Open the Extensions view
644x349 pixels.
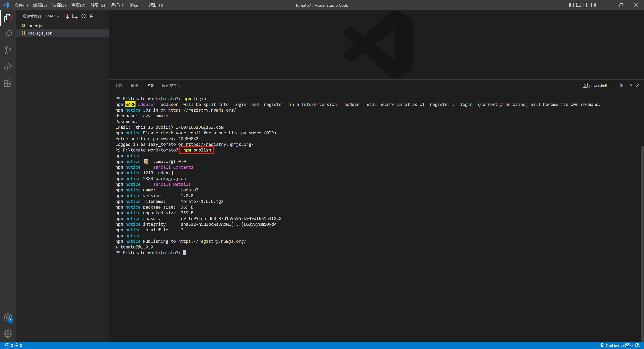point(8,83)
